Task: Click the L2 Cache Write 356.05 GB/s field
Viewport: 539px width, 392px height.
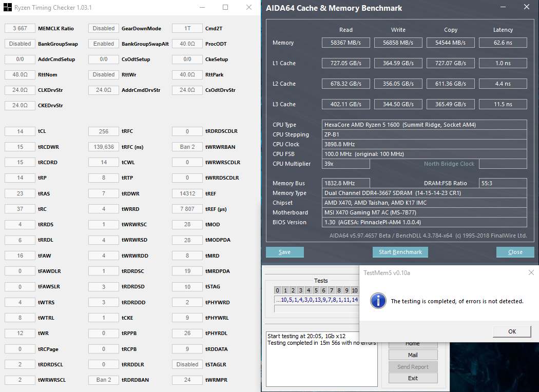Action: 398,84
